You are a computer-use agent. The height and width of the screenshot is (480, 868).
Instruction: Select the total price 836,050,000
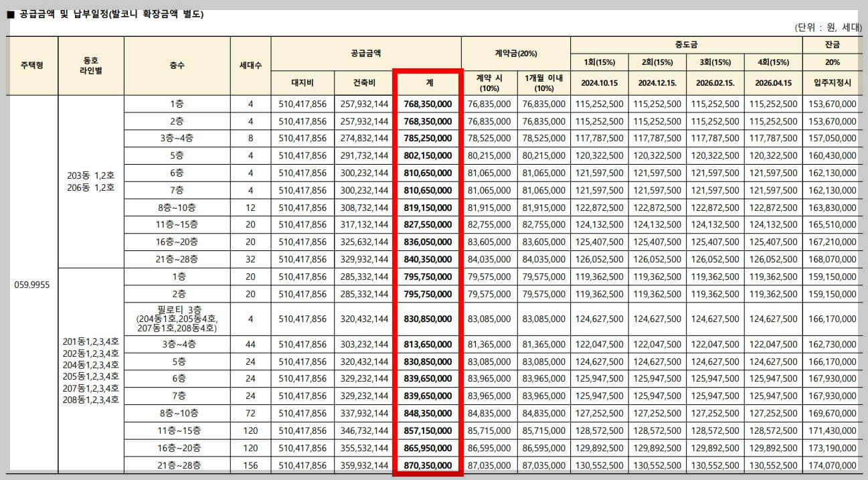coord(428,242)
